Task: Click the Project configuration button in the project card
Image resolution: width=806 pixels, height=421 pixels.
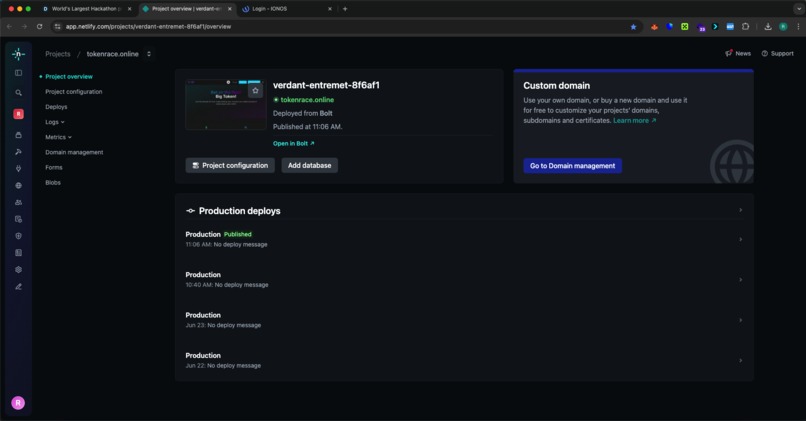Action: 230,166
